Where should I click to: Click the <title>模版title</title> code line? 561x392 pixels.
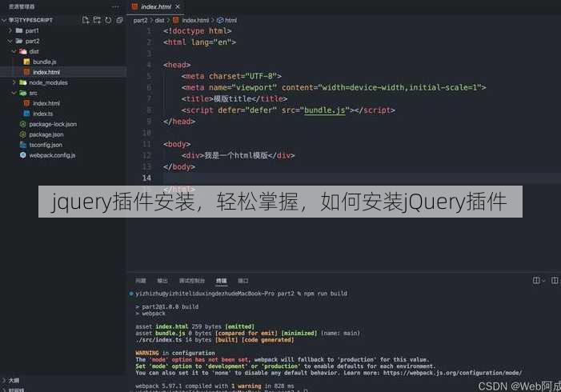(234, 98)
